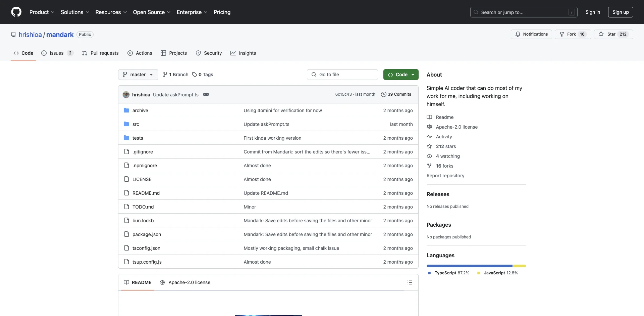The image size is (644, 316).
Task: Click the hrishioa avatar in the commit row
Action: tap(126, 95)
